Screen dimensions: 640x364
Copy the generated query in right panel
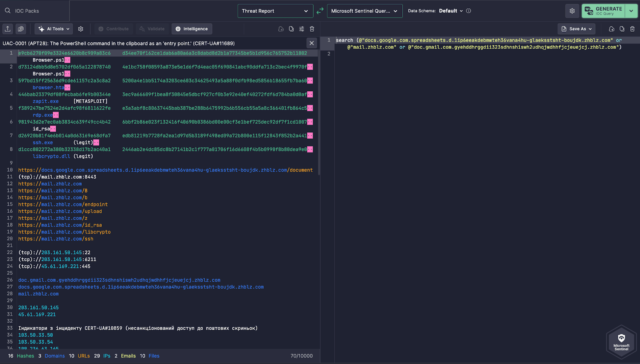coord(622,29)
